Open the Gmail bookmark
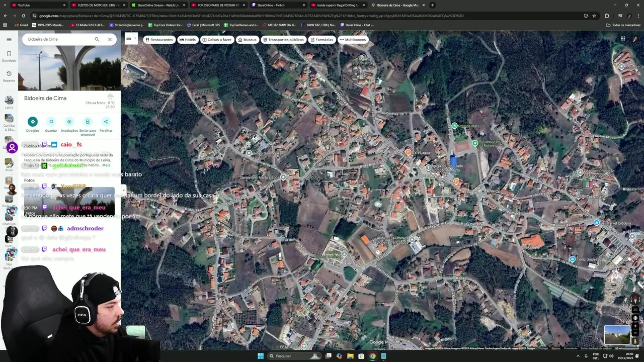 (x=21, y=25)
